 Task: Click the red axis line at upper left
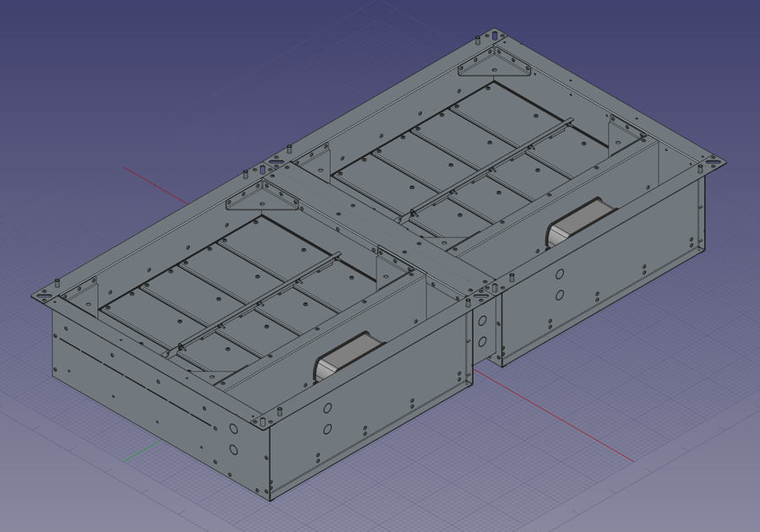coord(156,185)
